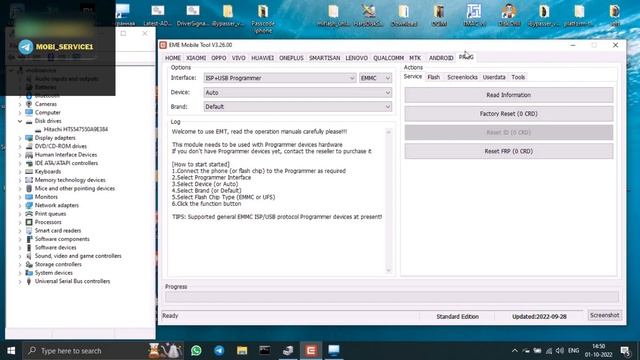The height and width of the screenshot is (360, 640).
Task: Click the Print queues icon
Action: 29,213
